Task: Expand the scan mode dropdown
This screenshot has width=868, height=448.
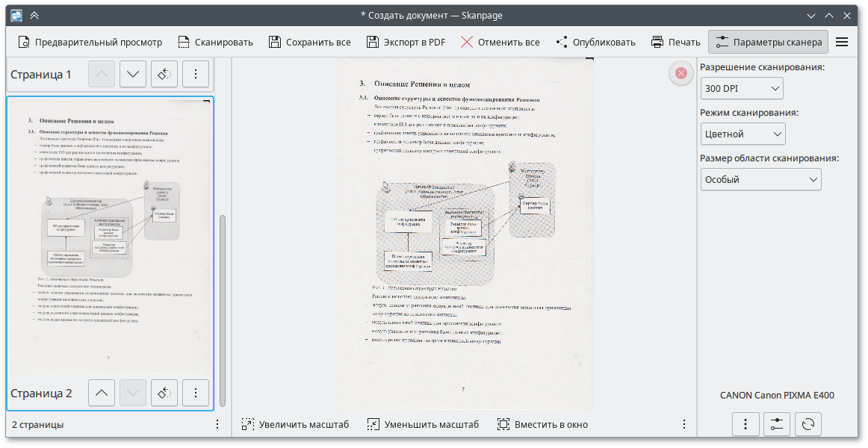Action: (743, 134)
